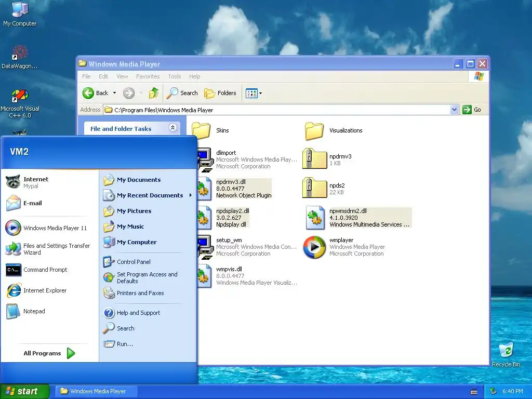Open the Tools menu

[175, 76]
